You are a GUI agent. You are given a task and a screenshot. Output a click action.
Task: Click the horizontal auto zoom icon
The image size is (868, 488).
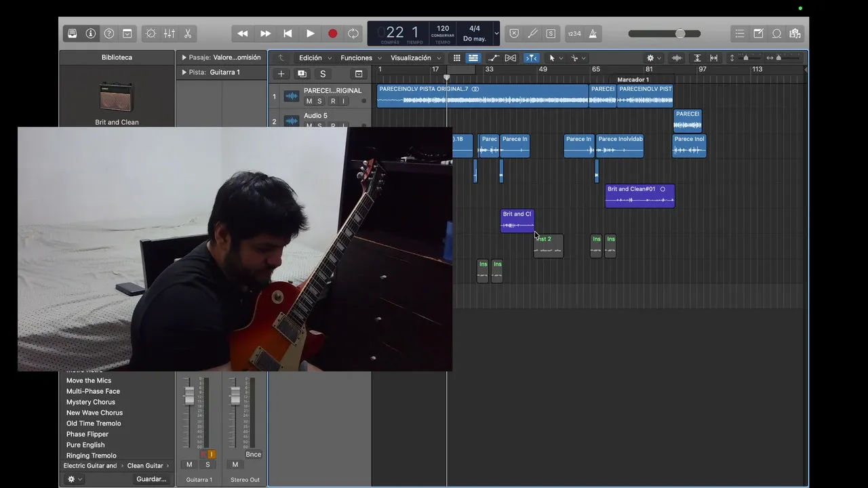713,58
